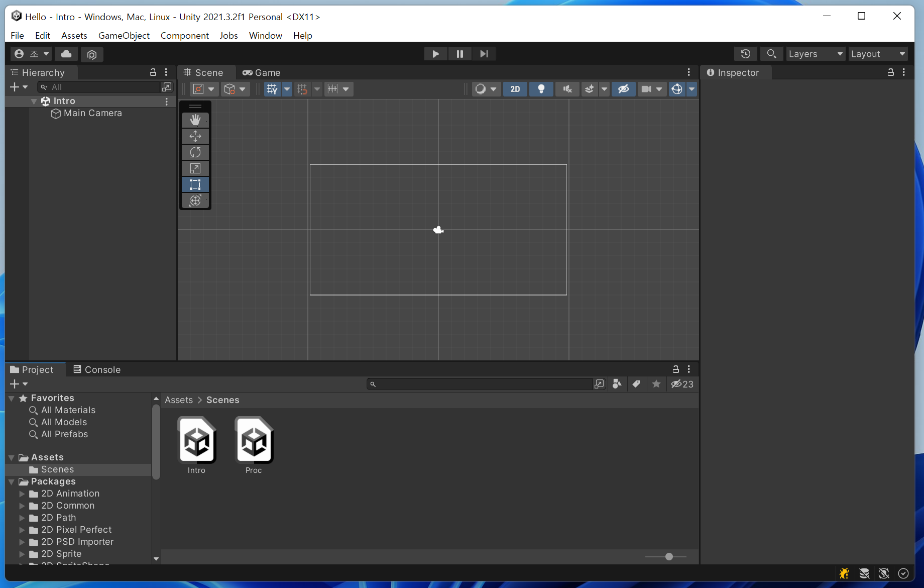Open the Component menu
Screen dimensions: 924x588
(184, 35)
